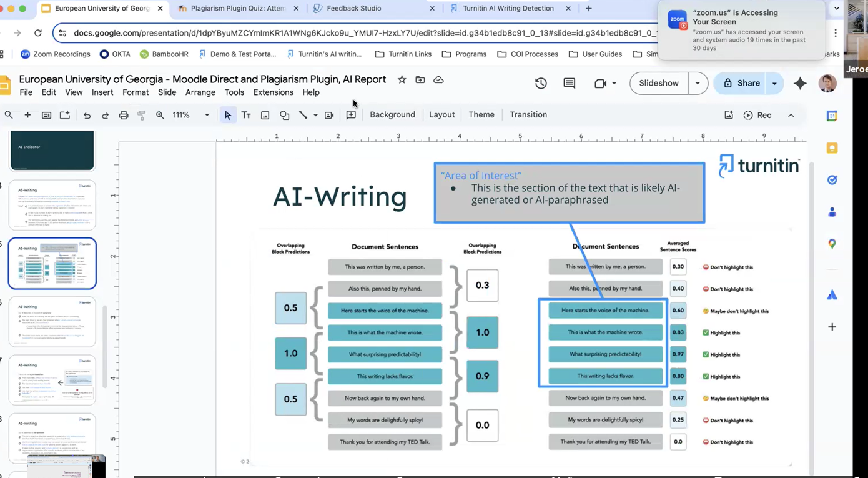Click the Rec record button
This screenshot has height=478, width=868.
click(x=757, y=115)
